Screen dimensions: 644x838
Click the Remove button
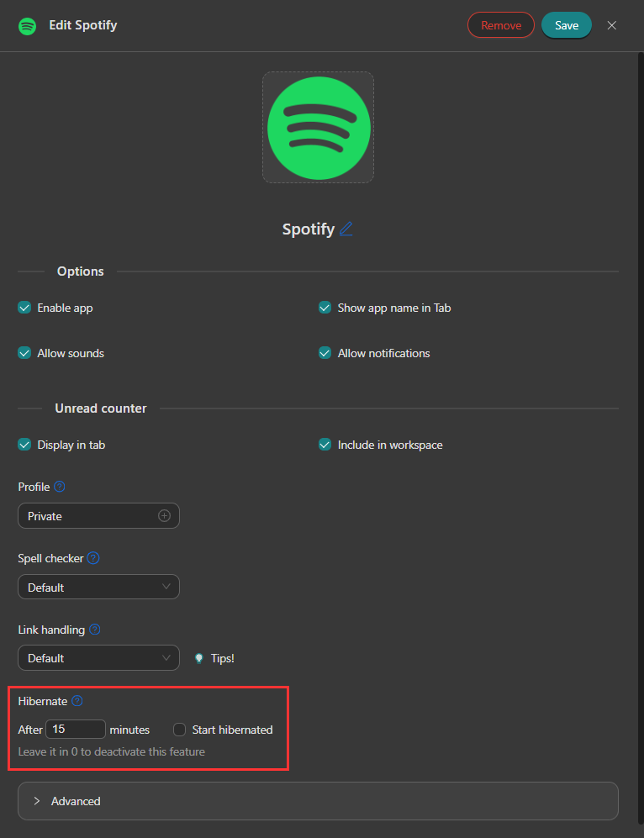tap(501, 25)
